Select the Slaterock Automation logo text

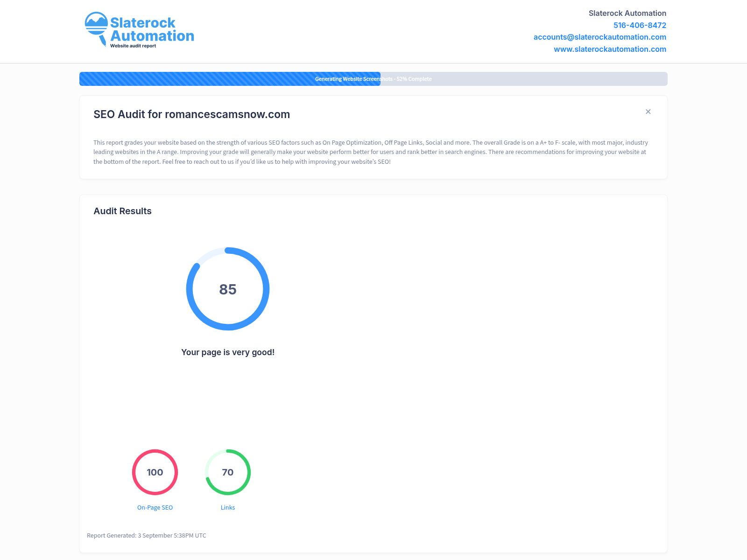[x=152, y=29]
